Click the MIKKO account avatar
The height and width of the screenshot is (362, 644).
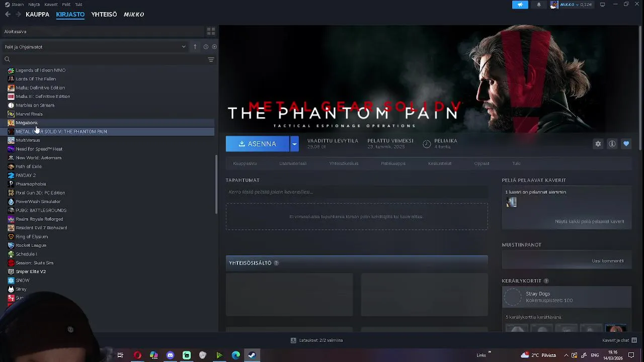pyautogui.click(x=554, y=5)
